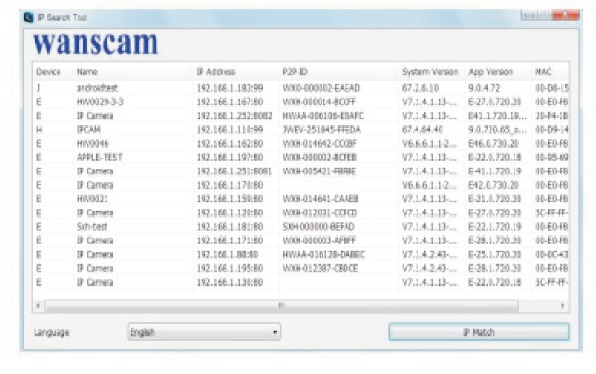
Task: Click IP address 192.168.1.159:80
Action: coord(230,199)
